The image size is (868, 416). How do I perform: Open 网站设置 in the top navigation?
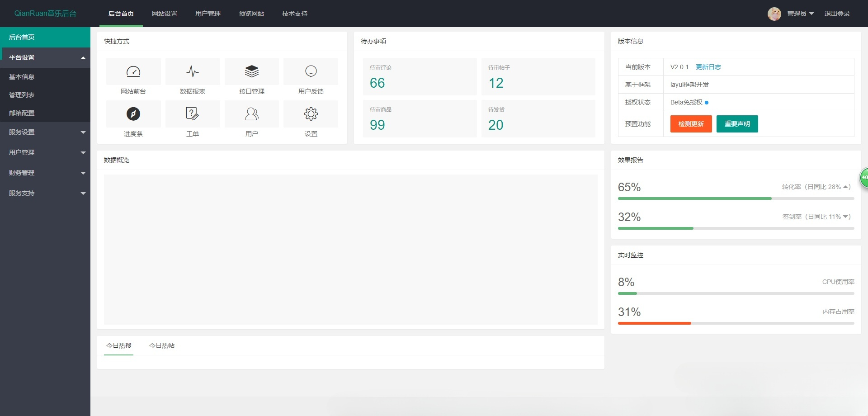(x=165, y=14)
